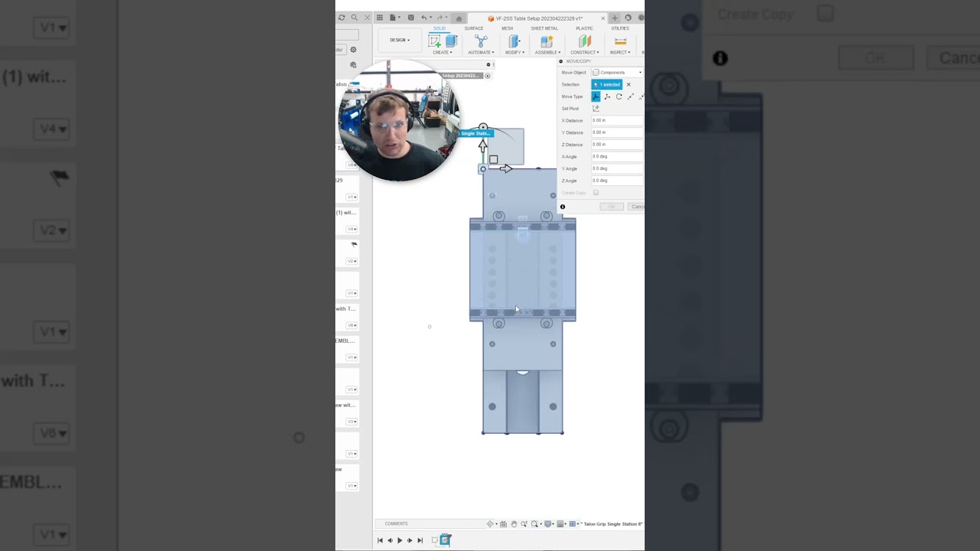Edit the Z Angle field
The width and height of the screenshot is (980, 551).
coord(617,181)
